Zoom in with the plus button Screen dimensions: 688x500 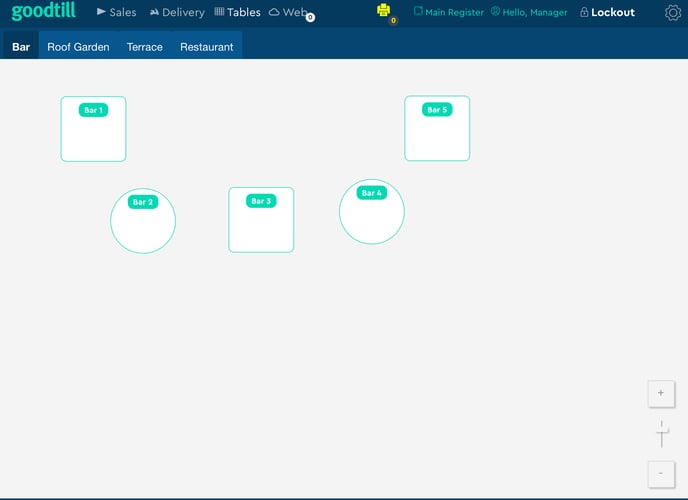pyautogui.click(x=661, y=393)
